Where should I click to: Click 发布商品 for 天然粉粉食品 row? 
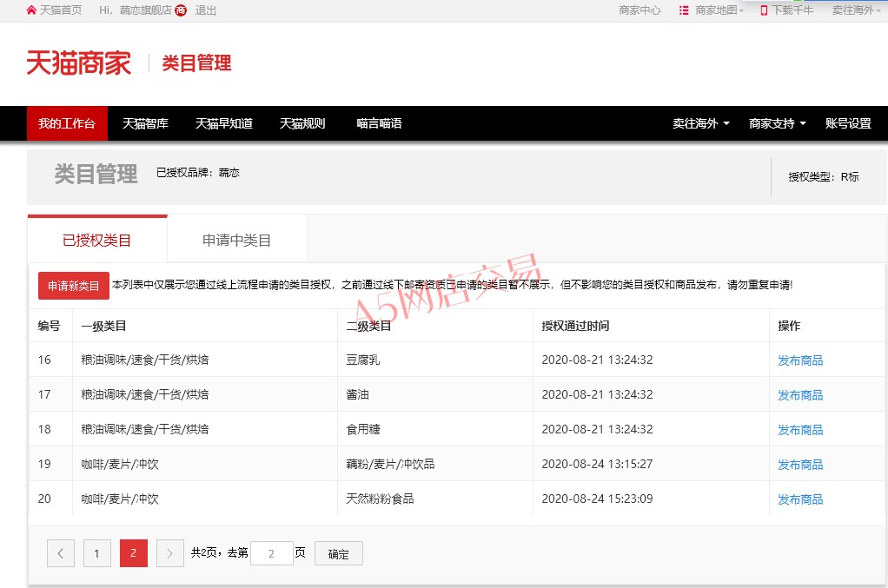(x=800, y=499)
